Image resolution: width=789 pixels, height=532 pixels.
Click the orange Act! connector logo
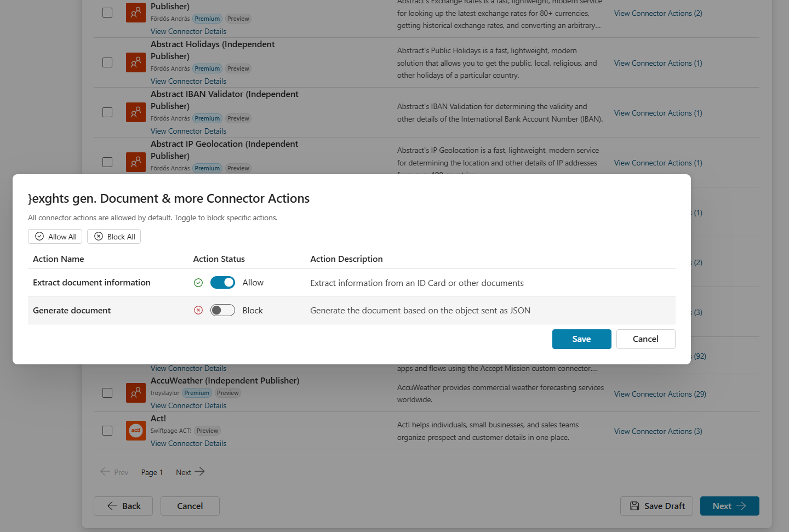[136, 431]
